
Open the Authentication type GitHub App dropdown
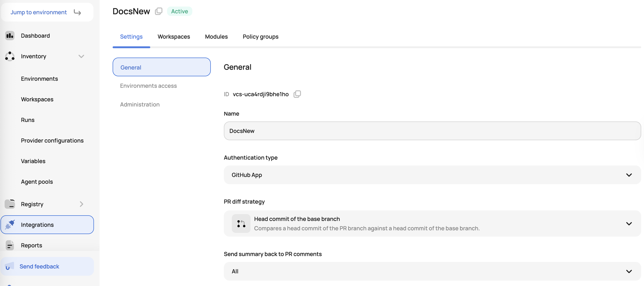tap(432, 175)
